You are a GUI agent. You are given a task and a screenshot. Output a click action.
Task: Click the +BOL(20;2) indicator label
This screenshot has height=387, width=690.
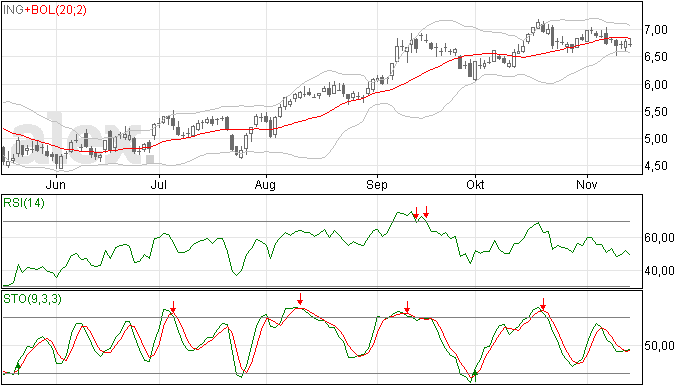click(55, 10)
